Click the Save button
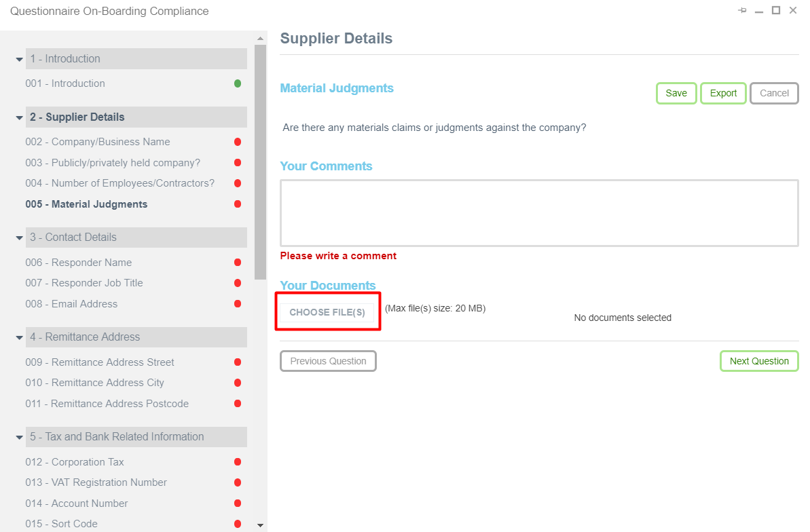Image resolution: width=810 pixels, height=532 pixels. coord(676,93)
